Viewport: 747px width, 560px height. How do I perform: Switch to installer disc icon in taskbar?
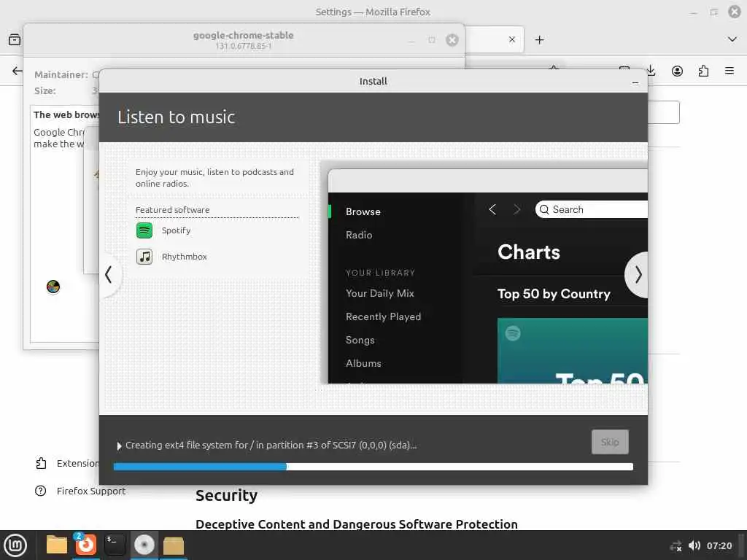pos(144,545)
